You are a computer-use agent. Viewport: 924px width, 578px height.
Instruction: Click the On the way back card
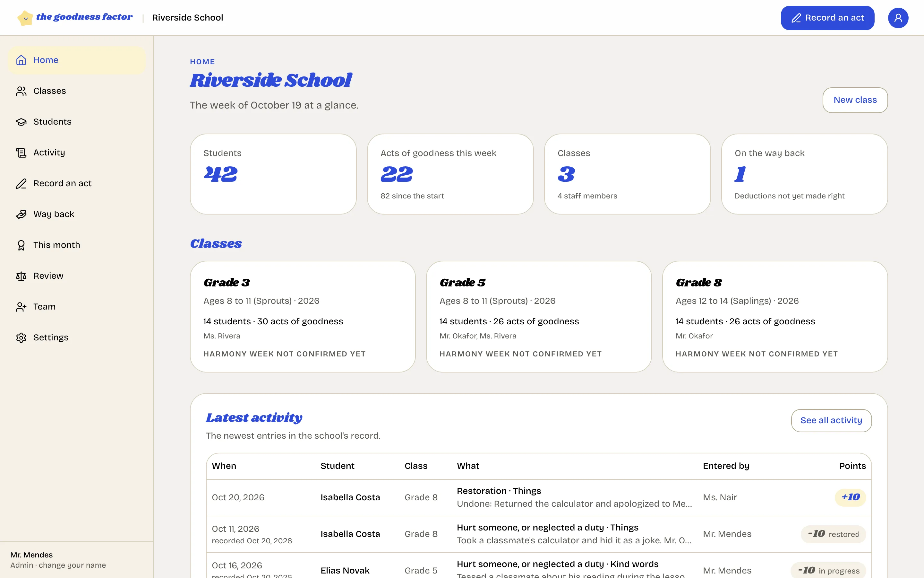point(805,174)
